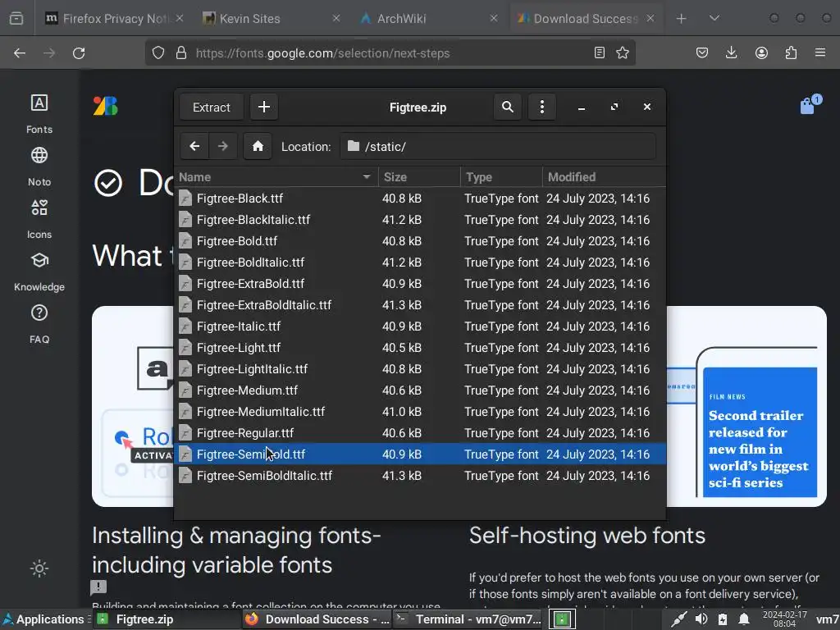The width and height of the screenshot is (840, 630).
Task: Click the add files plus button
Action: pos(263,107)
